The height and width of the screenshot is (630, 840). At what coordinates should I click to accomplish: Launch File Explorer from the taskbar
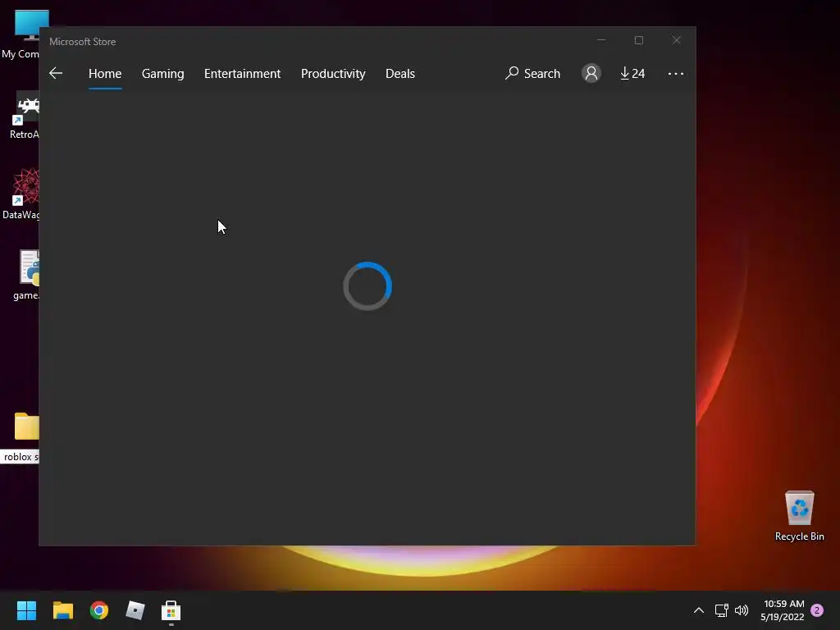click(62, 610)
